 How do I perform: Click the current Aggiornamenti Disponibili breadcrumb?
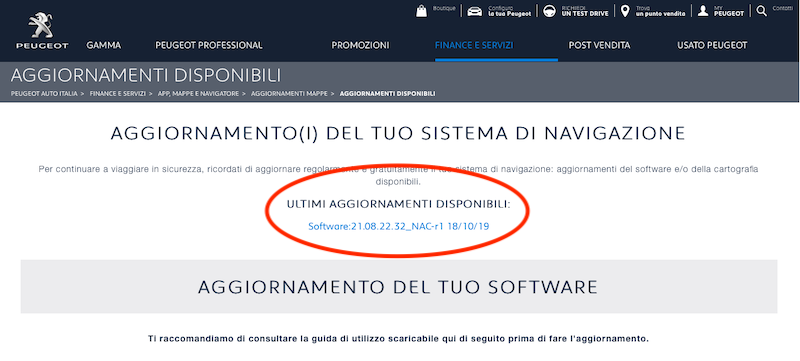coord(387,94)
